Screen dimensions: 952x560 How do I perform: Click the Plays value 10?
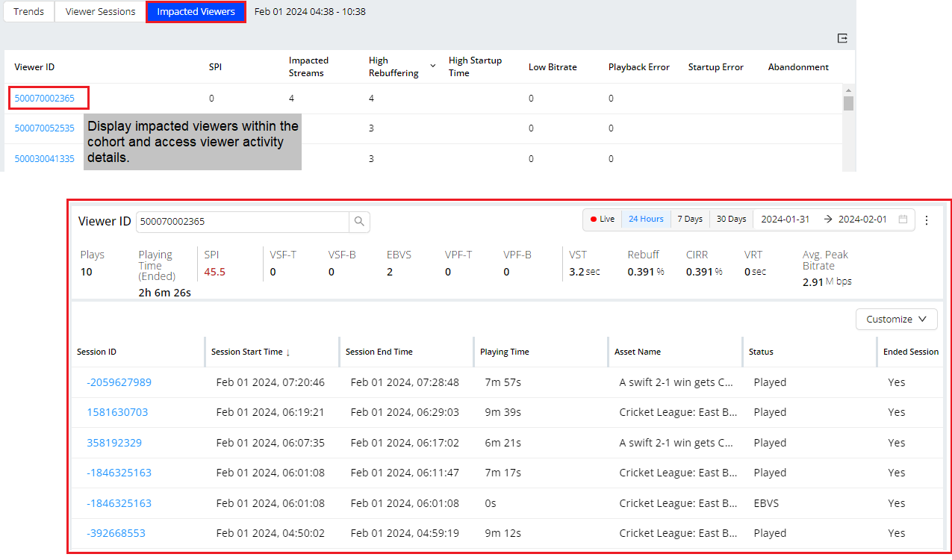[x=87, y=272]
